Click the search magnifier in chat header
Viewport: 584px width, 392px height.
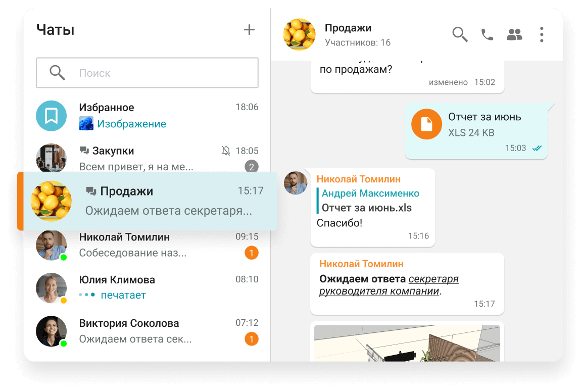click(460, 34)
